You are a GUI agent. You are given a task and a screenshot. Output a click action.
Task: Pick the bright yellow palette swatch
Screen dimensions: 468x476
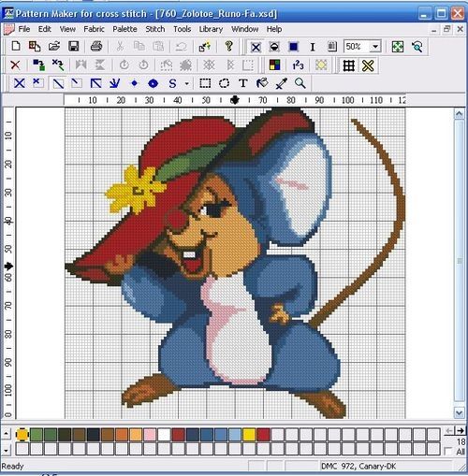pos(249,435)
